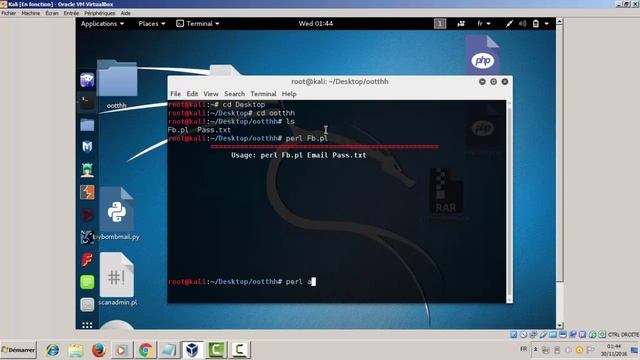Click the Démarrer start button
This screenshot has width=640, height=360.
19,350
